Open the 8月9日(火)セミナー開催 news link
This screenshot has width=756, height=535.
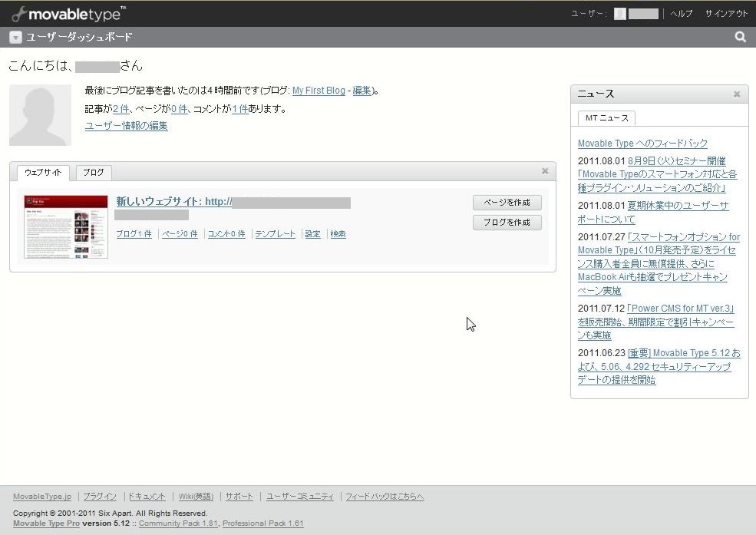[658, 174]
